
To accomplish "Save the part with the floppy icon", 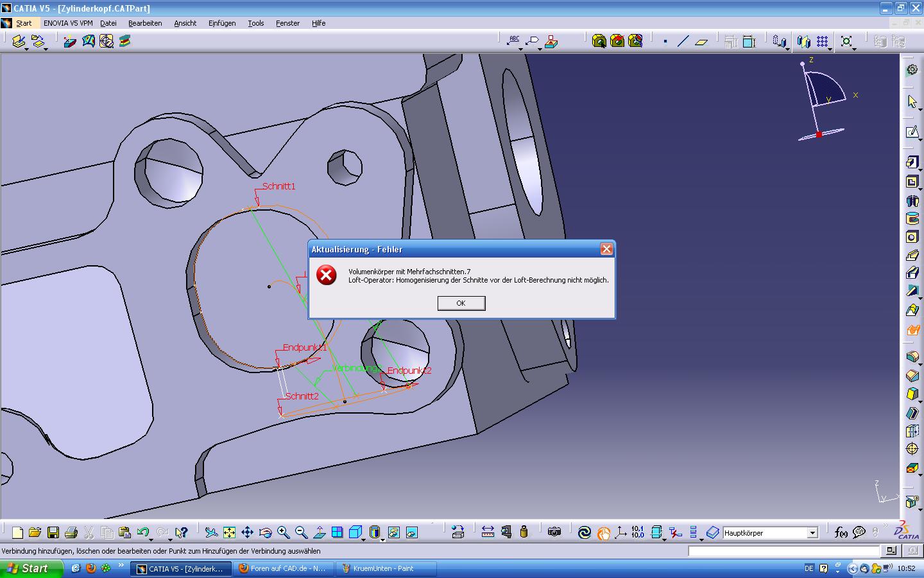I will 53,532.
